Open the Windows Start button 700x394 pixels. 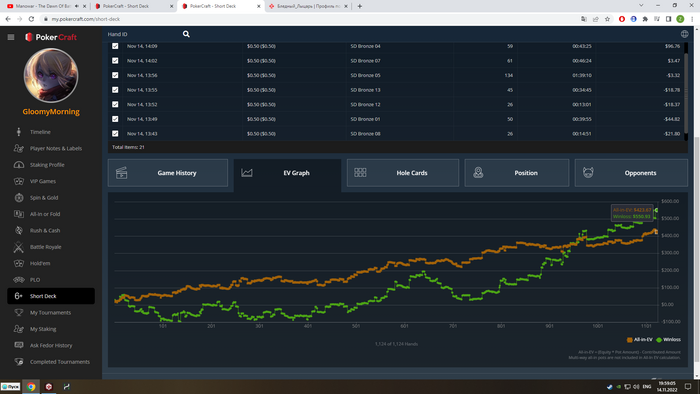(x=10, y=386)
